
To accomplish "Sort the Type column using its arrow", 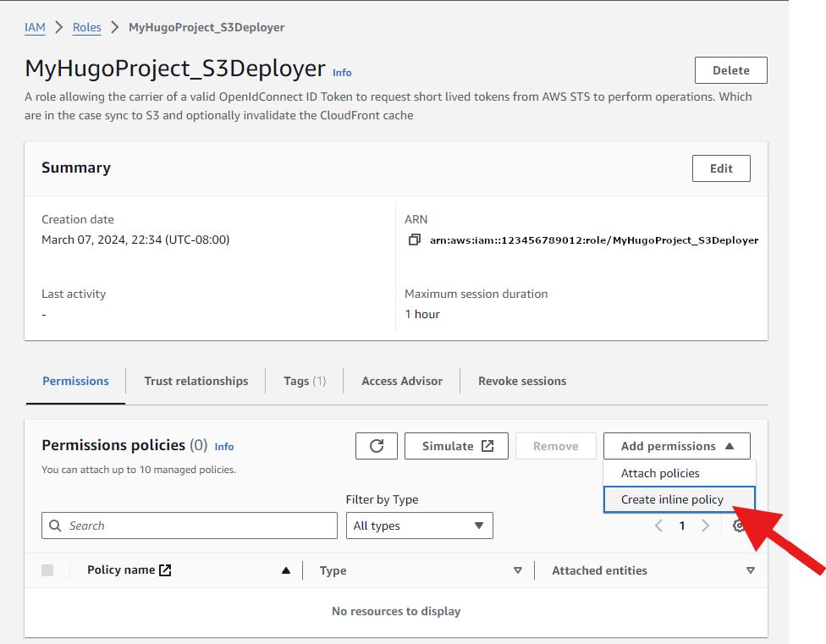I will [518, 570].
